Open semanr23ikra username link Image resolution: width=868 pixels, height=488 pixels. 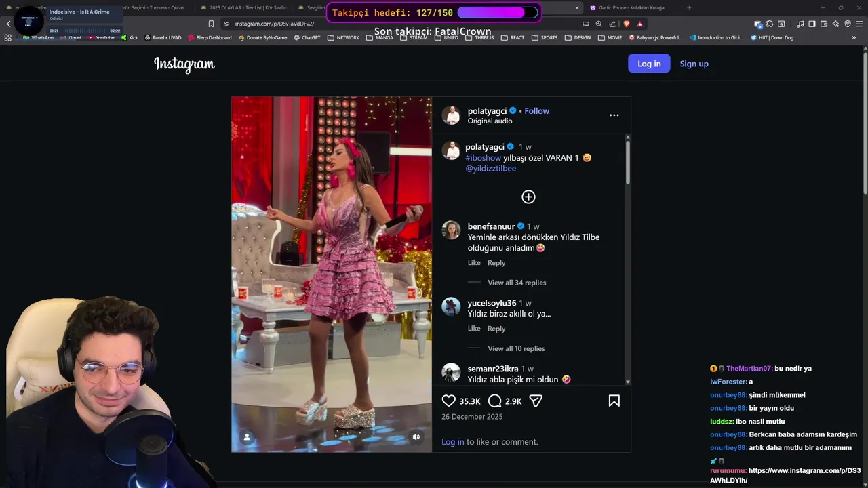pos(493,369)
